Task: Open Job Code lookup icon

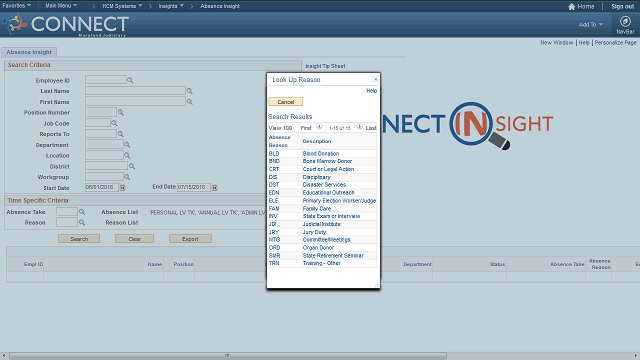Action: pyautogui.click(x=114, y=123)
